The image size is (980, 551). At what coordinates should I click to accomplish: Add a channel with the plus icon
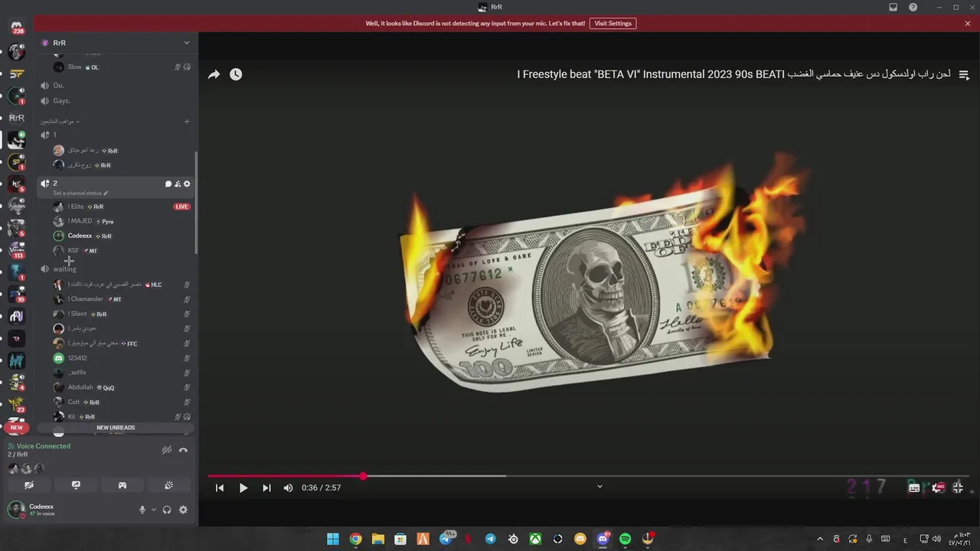point(187,122)
